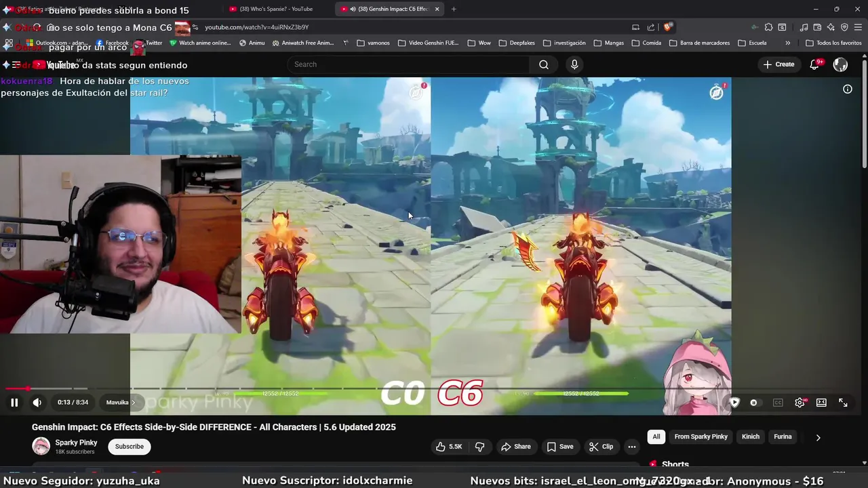This screenshot has height=488, width=868.
Task: Create a clip of the video
Action: point(601,447)
